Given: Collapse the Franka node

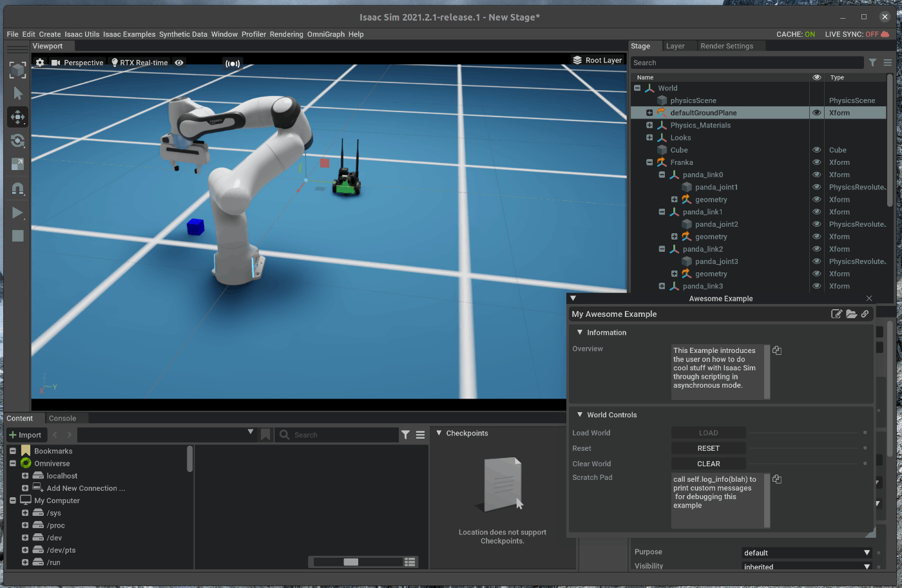Looking at the screenshot, I should pos(649,162).
